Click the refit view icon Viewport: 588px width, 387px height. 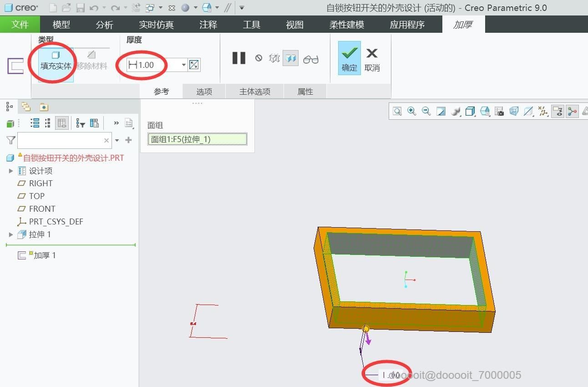point(397,111)
